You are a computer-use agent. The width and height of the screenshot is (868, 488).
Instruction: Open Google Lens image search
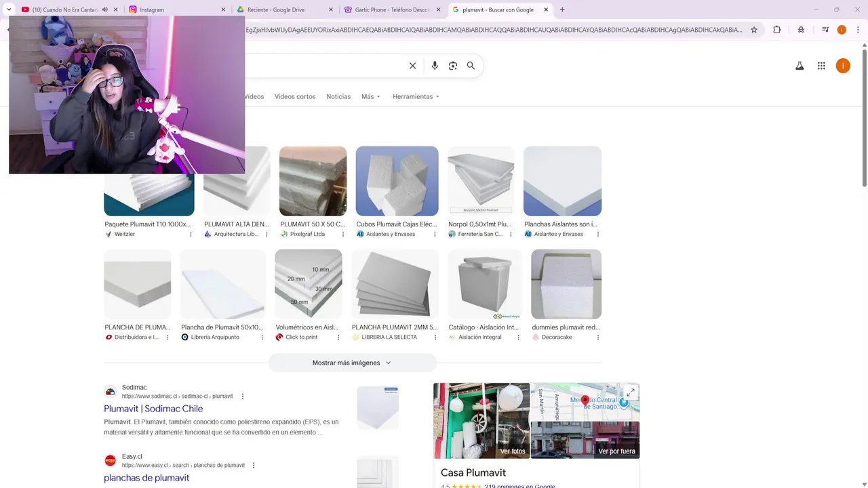click(453, 66)
